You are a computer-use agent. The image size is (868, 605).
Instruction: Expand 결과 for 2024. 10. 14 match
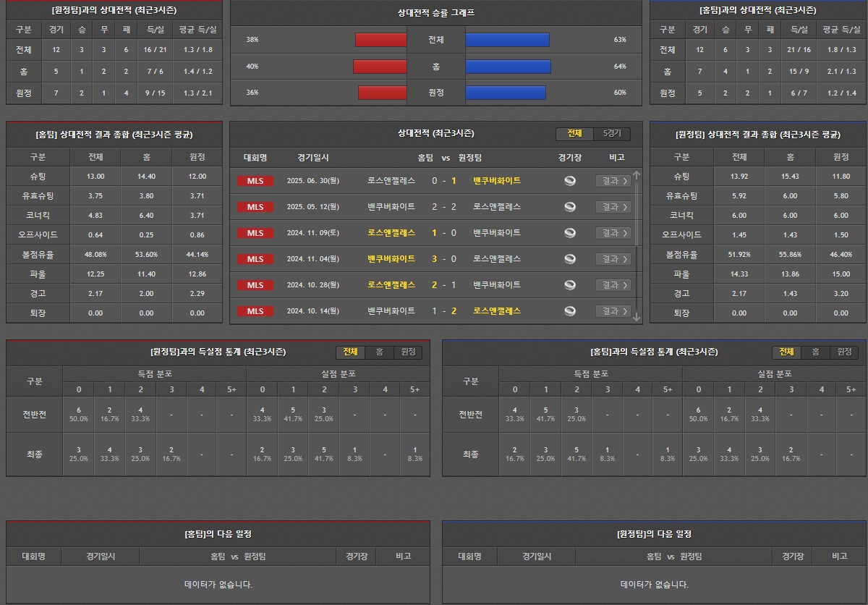613,311
